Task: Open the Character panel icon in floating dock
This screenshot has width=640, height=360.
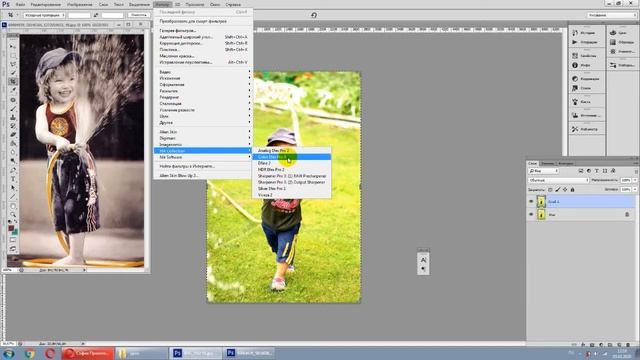Action: point(423,260)
